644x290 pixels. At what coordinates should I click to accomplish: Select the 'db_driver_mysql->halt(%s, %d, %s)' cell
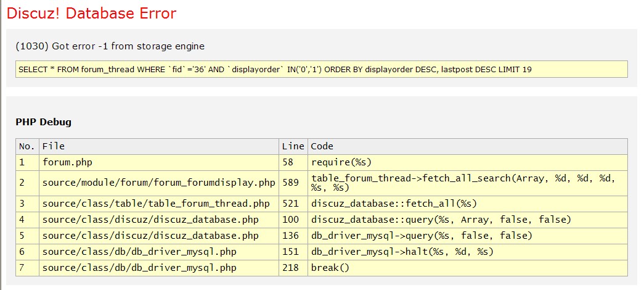coord(468,252)
